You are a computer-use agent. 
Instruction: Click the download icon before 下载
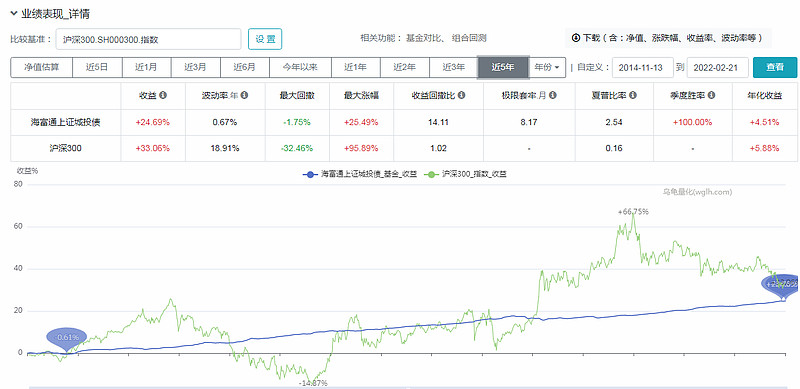[x=576, y=38]
